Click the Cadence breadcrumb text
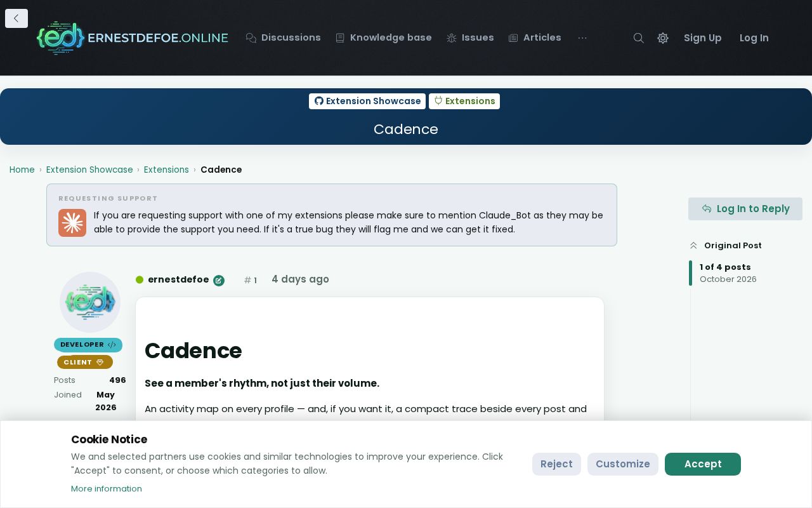The width and height of the screenshot is (812, 508). (x=221, y=170)
